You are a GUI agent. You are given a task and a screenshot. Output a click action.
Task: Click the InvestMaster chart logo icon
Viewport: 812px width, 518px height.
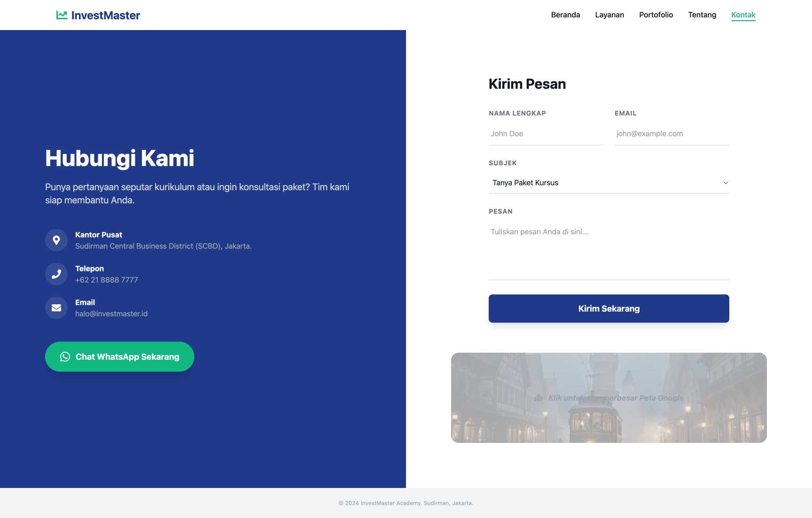pos(62,15)
